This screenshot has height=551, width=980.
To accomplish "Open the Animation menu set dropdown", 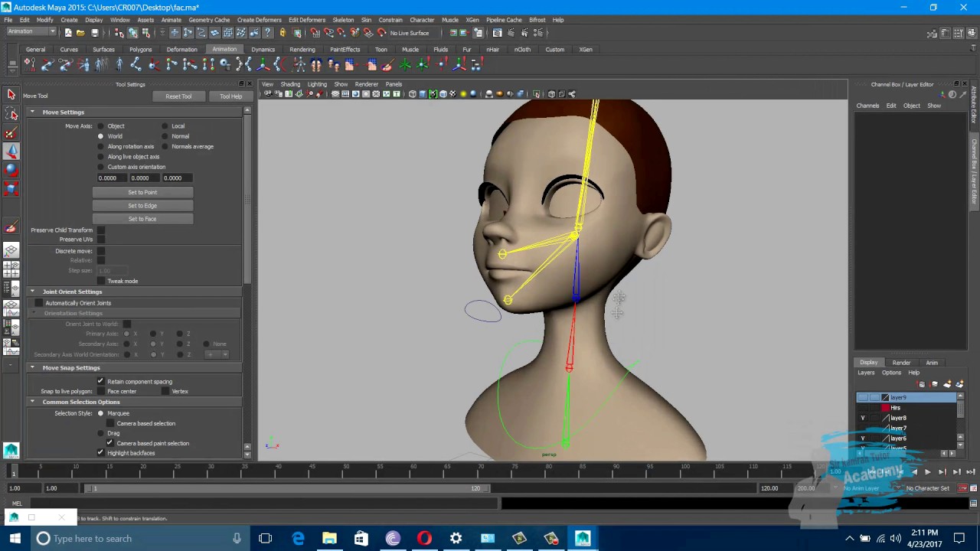I will [31, 32].
